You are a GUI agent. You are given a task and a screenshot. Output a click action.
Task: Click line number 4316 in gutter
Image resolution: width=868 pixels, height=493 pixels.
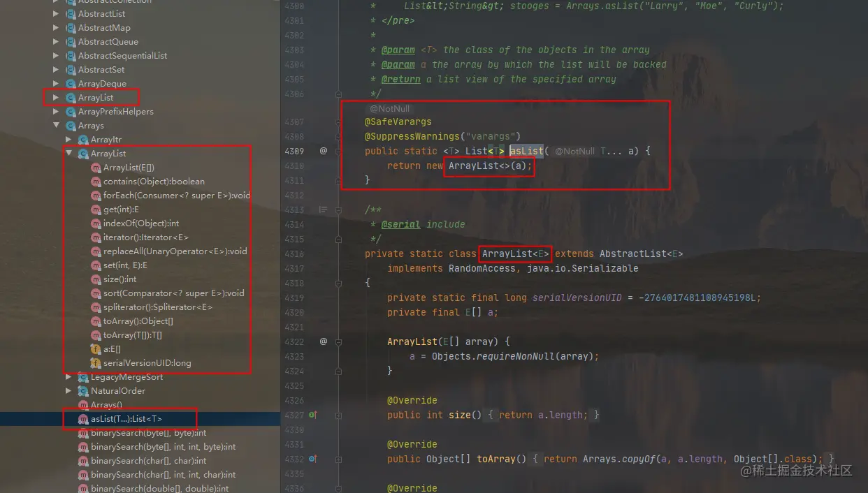point(294,253)
